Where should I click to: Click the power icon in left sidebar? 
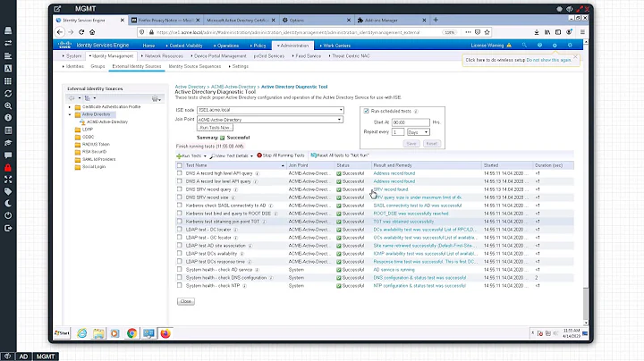tap(8, 215)
